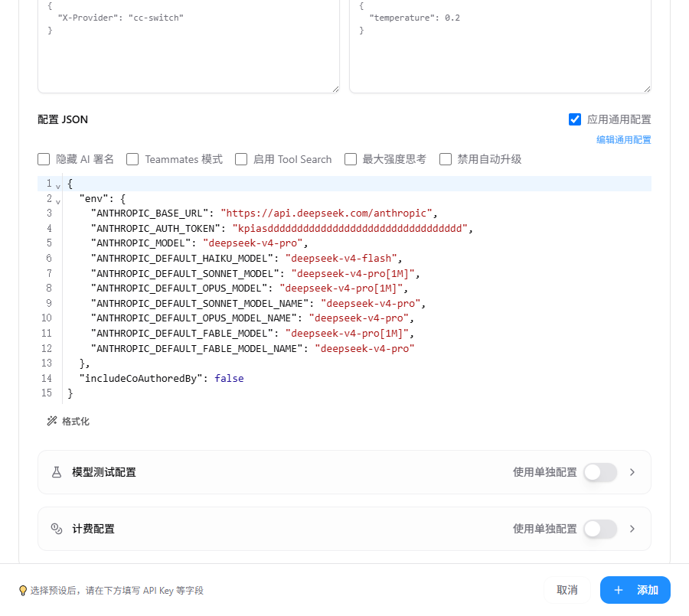Click the ANTHROPIC_DEFAULT_OPUS_MODEL_NAME key
This screenshot has width=689, height=616.
pos(194,318)
